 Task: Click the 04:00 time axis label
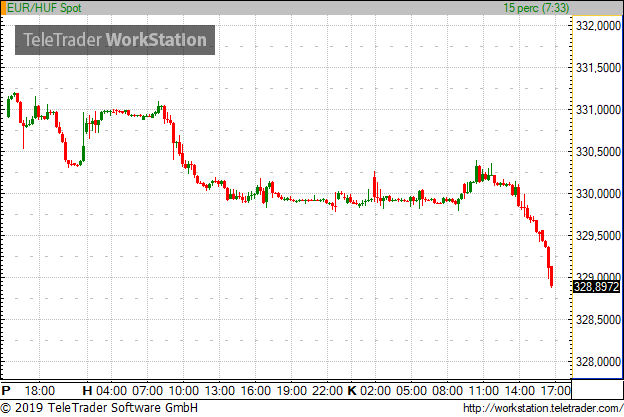pos(111,391)
